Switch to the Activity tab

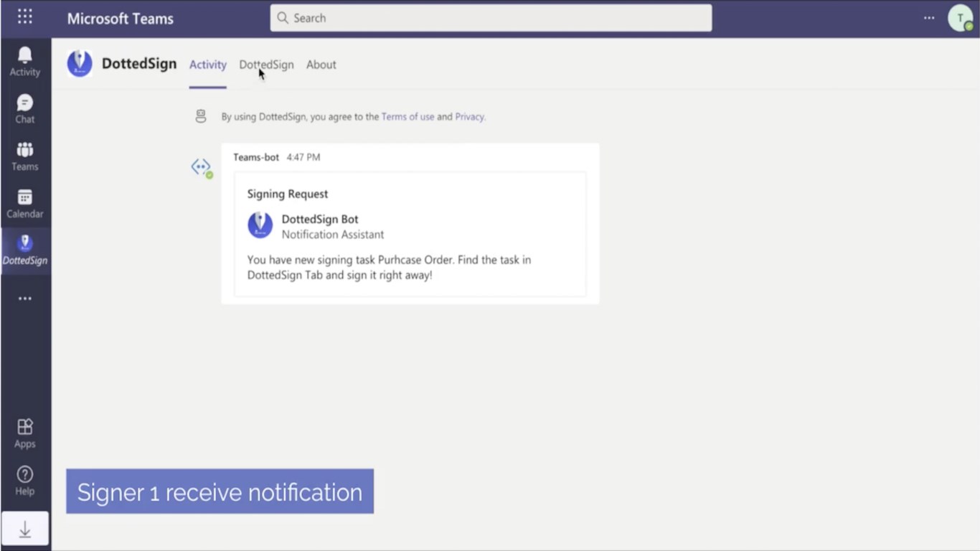pos(208,65)
